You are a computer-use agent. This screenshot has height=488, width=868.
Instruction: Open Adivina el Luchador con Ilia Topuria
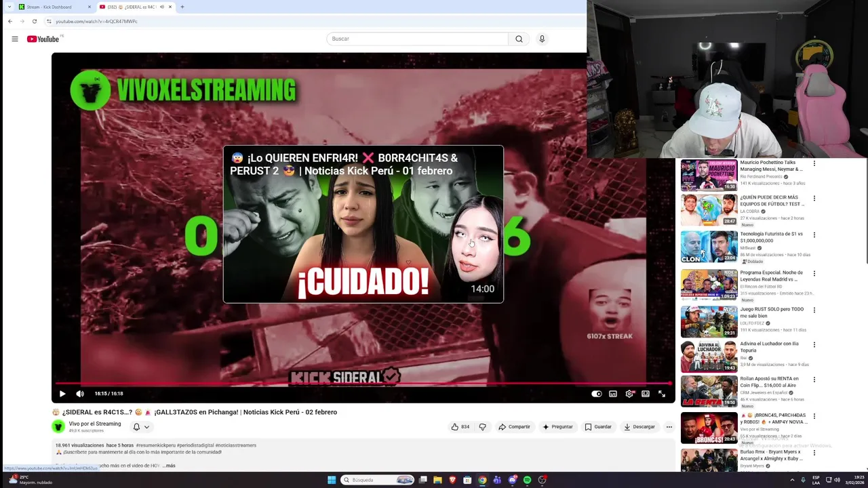click(x=770, y=347)
